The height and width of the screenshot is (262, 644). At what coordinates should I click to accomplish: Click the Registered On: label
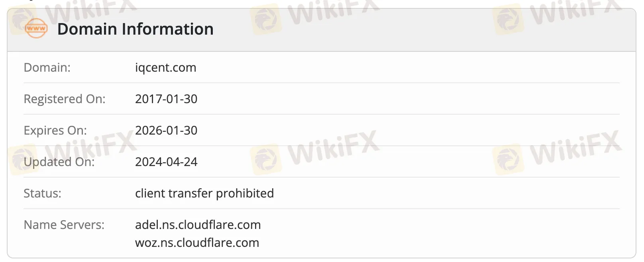pos(65,99)
